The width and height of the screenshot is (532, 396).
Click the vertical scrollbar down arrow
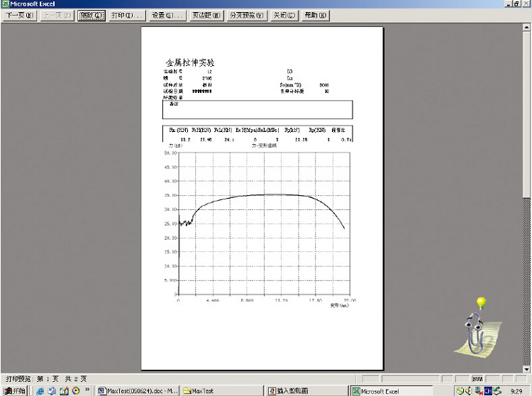[526, 369]
